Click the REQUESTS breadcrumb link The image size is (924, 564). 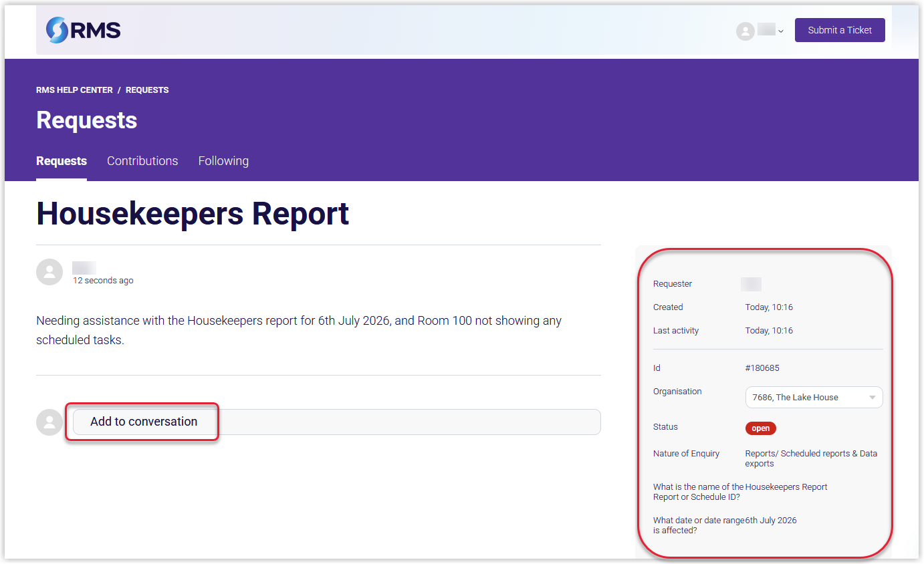pos(147,90)
